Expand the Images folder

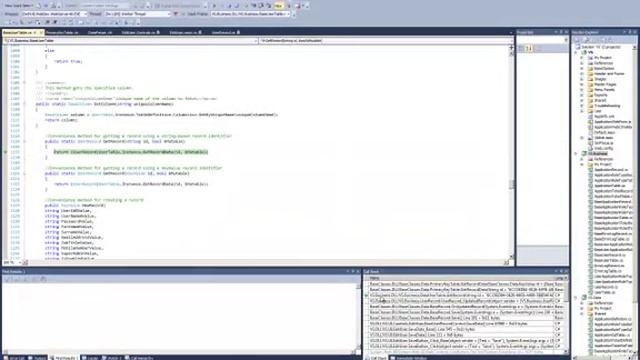pos(582,79)
